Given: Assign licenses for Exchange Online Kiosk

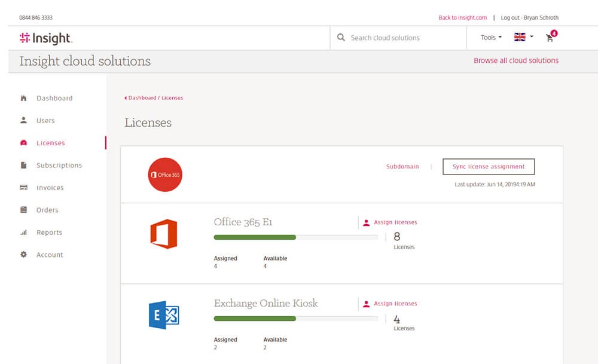Looking at the screenshot, I should [395, 304].
